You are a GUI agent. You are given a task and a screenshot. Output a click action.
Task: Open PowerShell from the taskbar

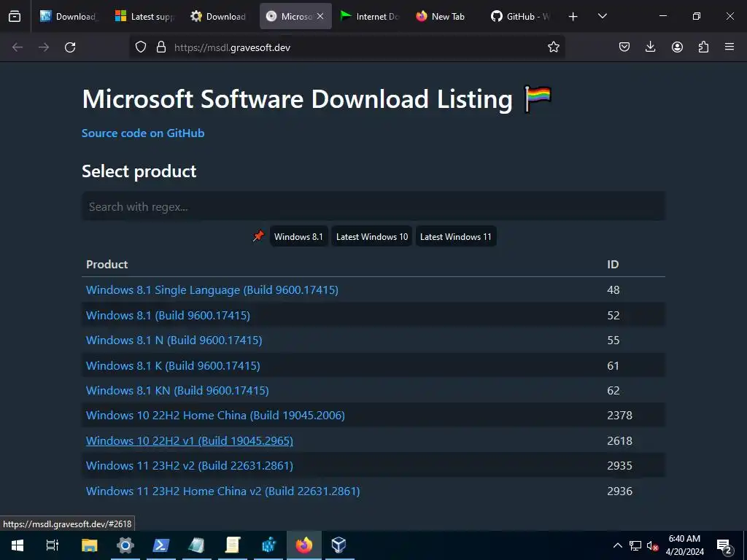[x=161, y=545]
